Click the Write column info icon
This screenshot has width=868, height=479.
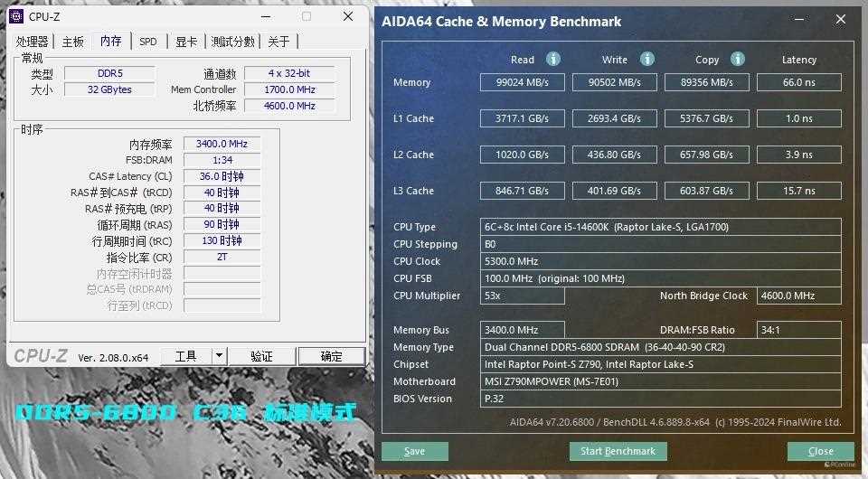[647, 59]
